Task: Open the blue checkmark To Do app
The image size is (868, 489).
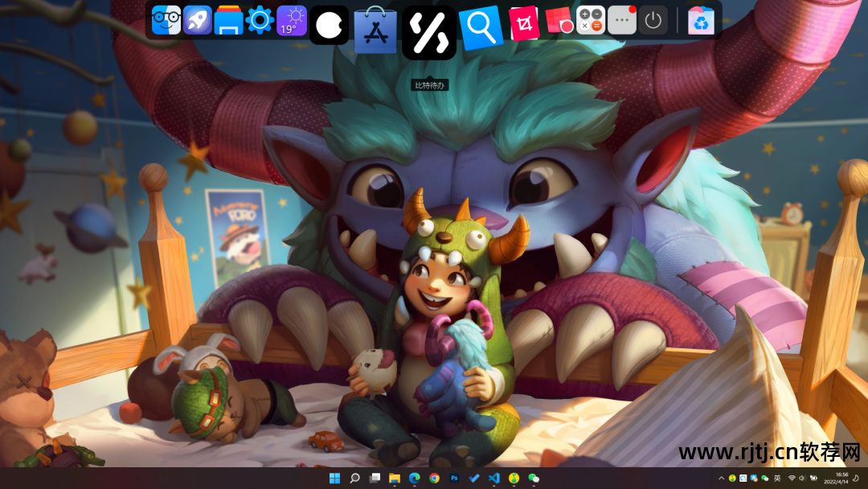Action: point(474,478)
